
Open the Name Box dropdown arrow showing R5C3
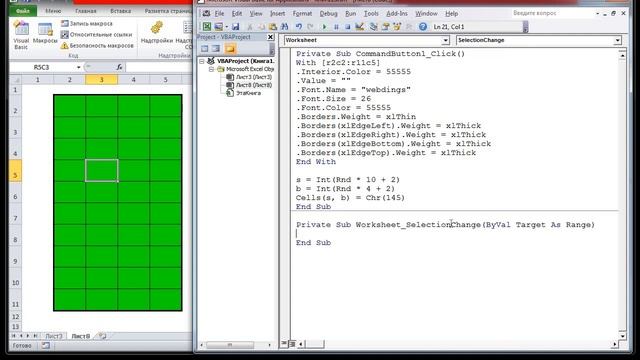(78, 67)
